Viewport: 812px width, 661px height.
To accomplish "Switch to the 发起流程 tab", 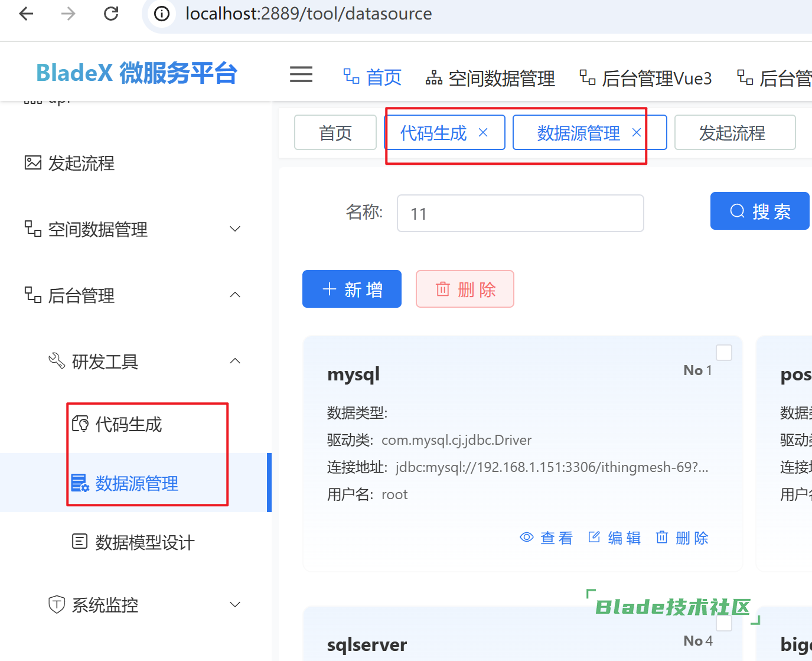I will [734, 133].
